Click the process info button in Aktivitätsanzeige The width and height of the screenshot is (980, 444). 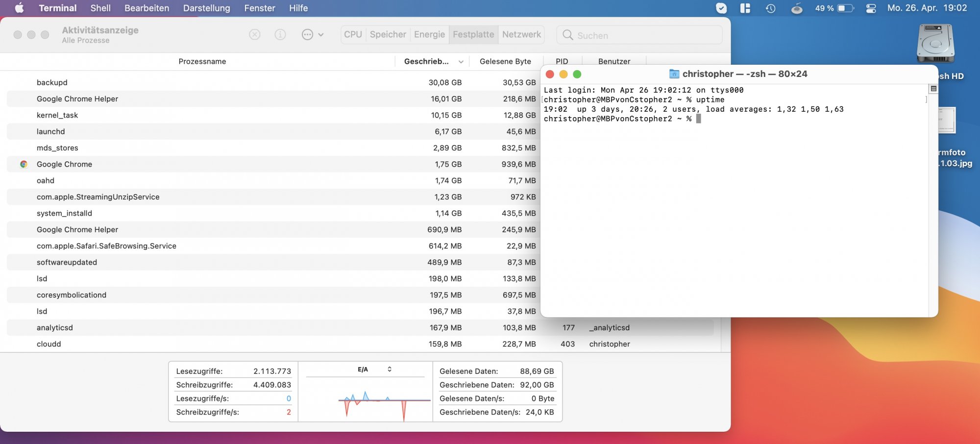280,34
